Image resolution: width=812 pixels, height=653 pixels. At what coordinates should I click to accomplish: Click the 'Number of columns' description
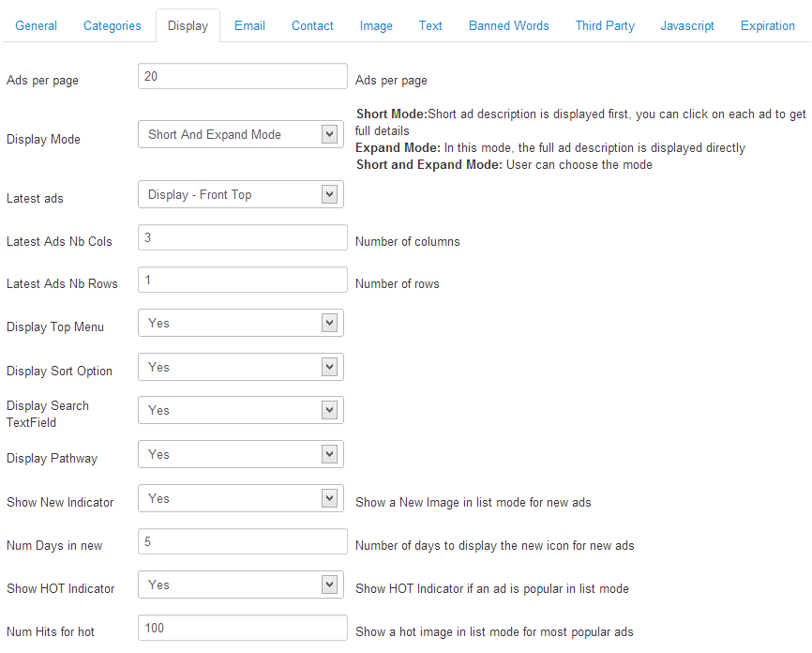(x=408, y=241)
